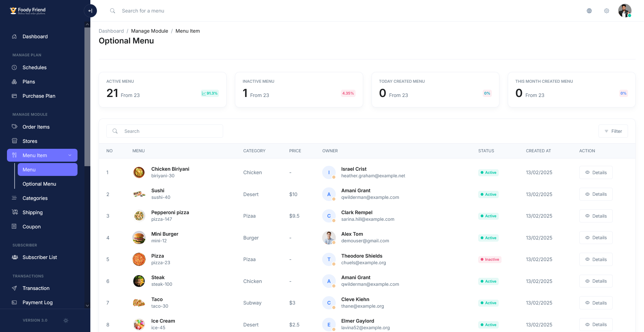This screenshot has width=644, height=332.
Task: Click the globe language icon
Action: [x=589, y=11]
